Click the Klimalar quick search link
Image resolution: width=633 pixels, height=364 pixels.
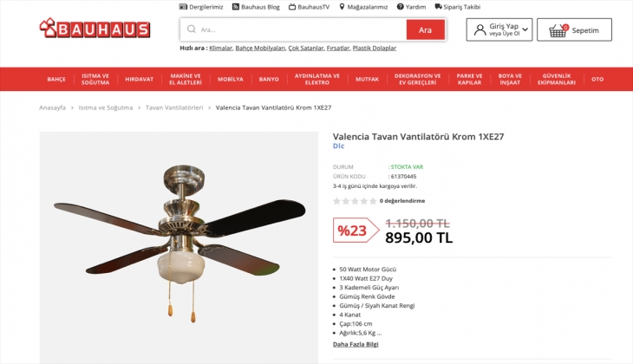tap(220, 48)
